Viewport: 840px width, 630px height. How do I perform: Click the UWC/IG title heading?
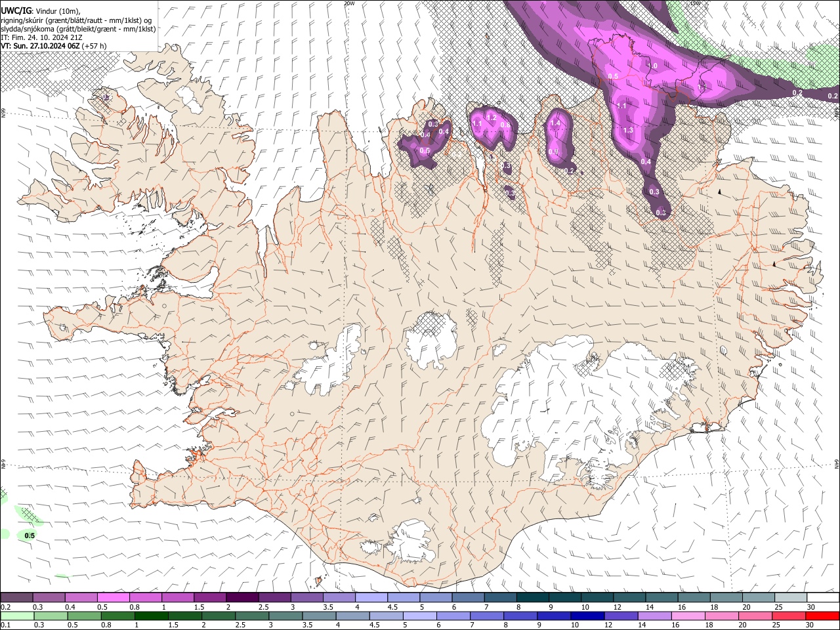point(15,10)
